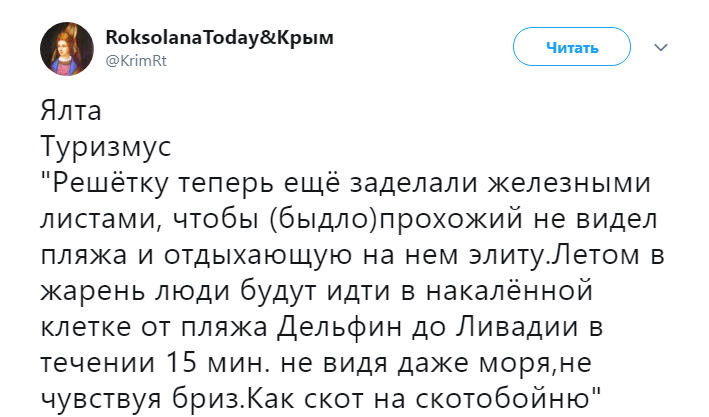Screen dimensions: 709x417
Task: Click the word железными in the tweet
Action: pyautogui.click(x=568, y=183)
